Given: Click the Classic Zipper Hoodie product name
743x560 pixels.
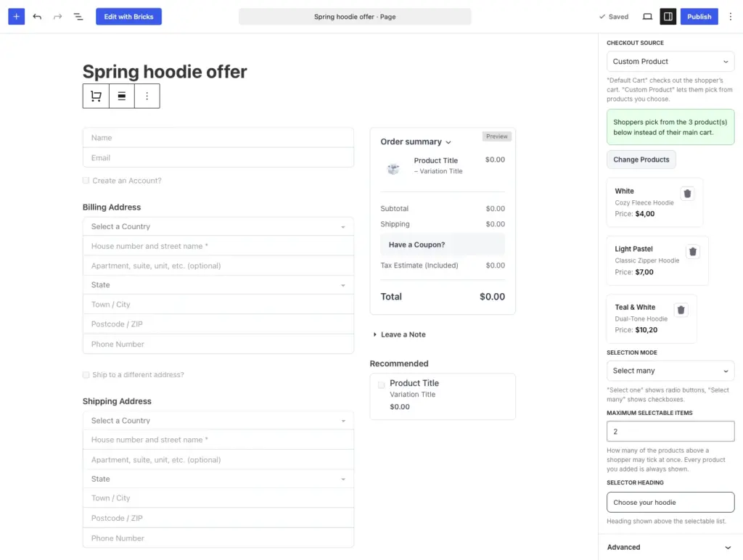Looking at the screenshot, I should click(646, 260).
